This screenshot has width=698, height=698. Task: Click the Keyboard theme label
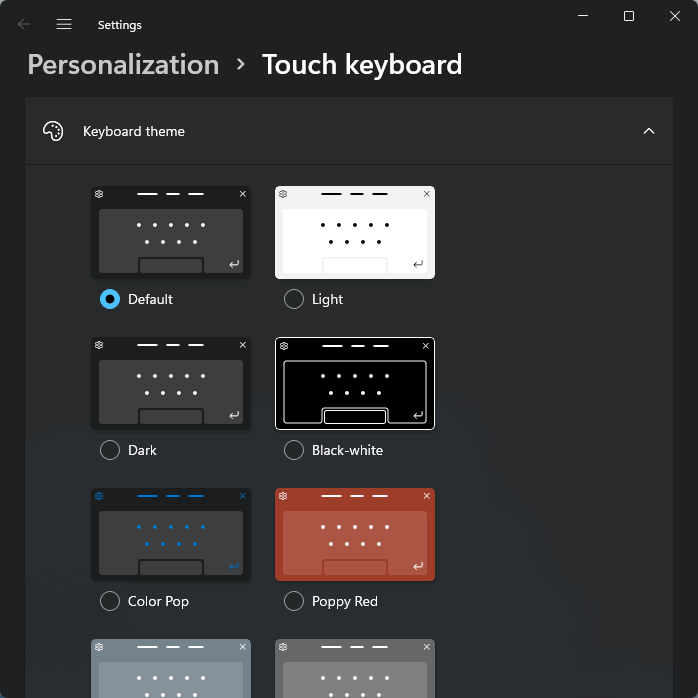[x=134, y=131]
